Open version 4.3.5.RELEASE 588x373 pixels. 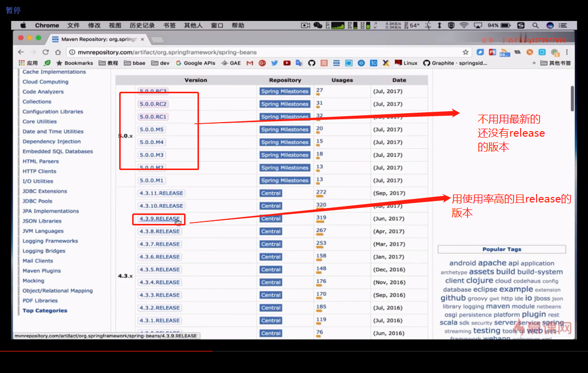pos(160,270)
